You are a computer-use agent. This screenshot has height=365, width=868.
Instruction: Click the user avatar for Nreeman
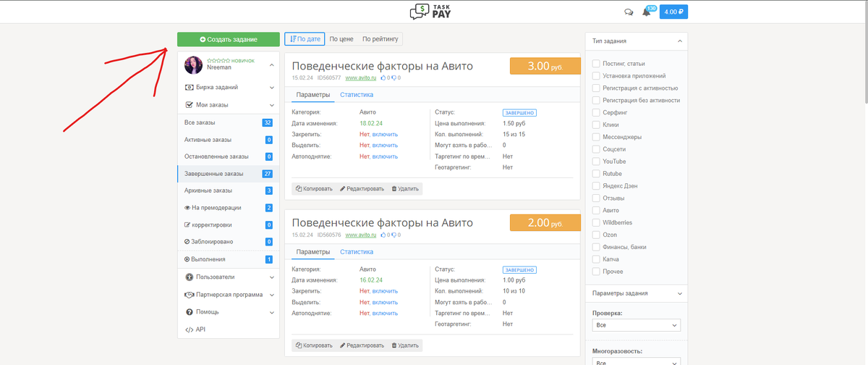coord(193,65)
